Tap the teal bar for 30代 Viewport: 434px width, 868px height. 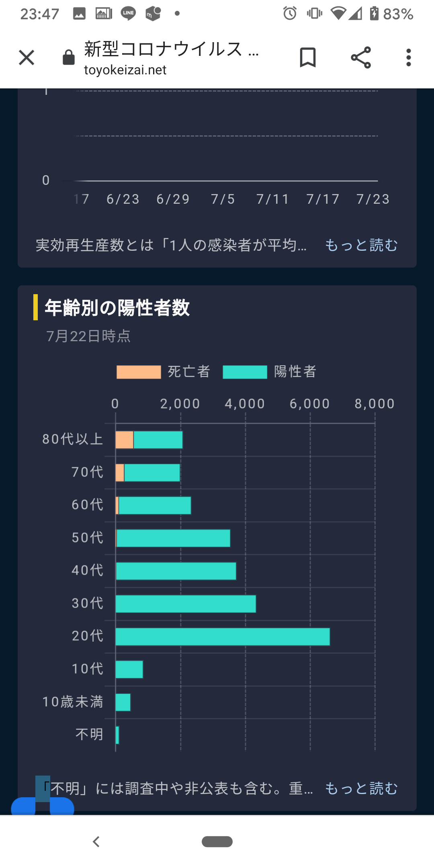[186, 604]
